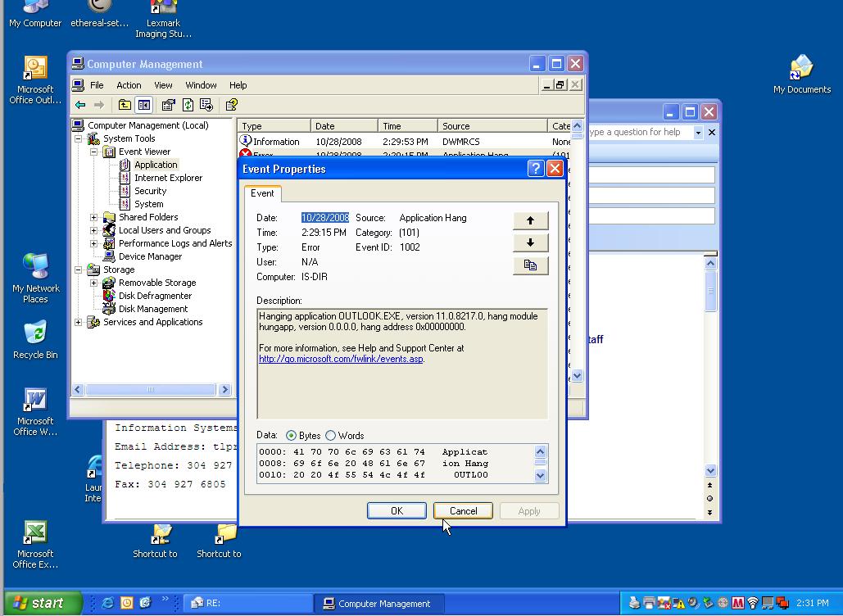Open the Window menu
This screenshot has width=843, height=616.
201,85
